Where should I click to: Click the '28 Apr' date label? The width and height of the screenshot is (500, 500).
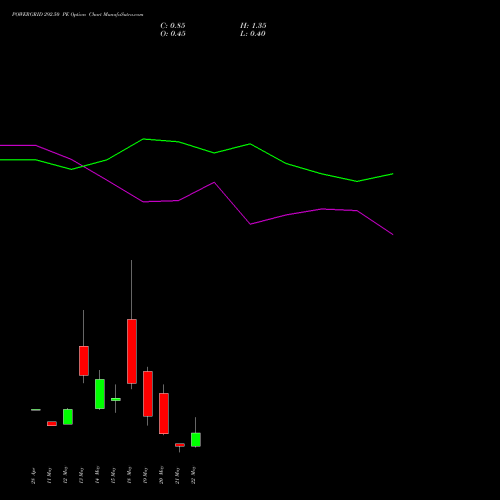[33, 476]
